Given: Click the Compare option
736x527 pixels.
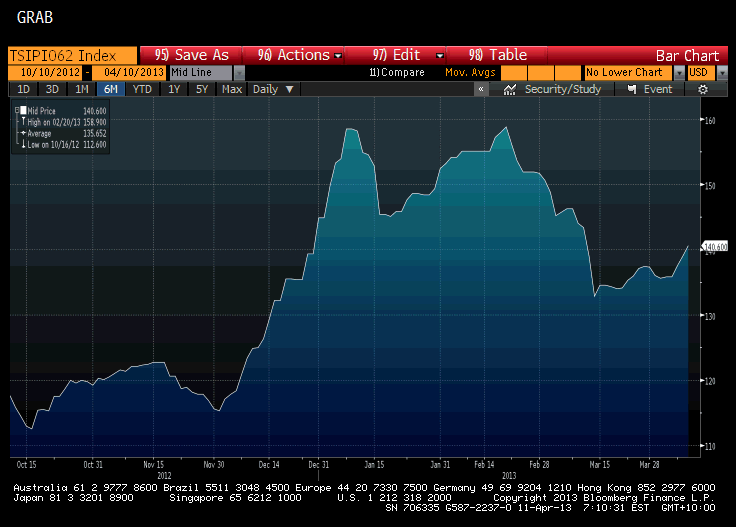Looking at the screenshot, I should 398,73.
